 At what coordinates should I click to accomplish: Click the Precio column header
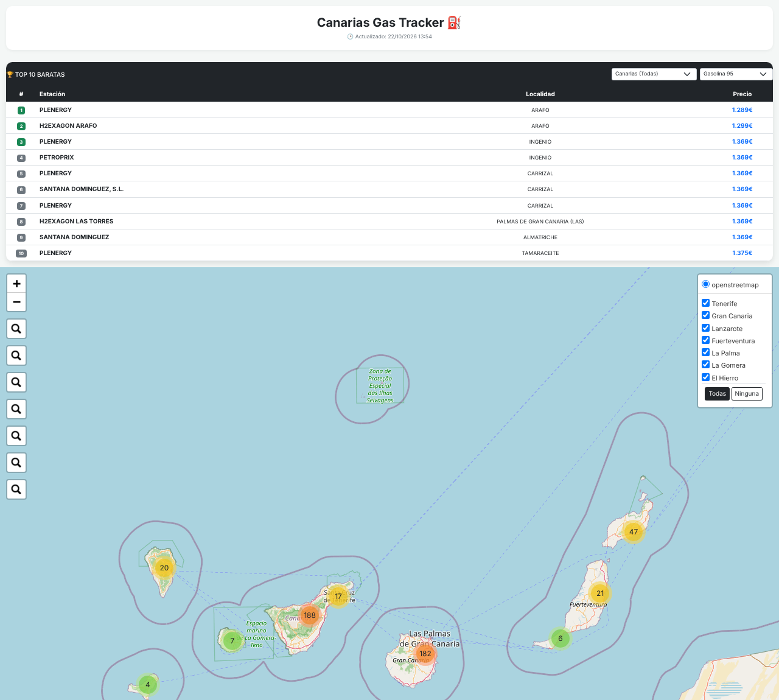point(742,94)
